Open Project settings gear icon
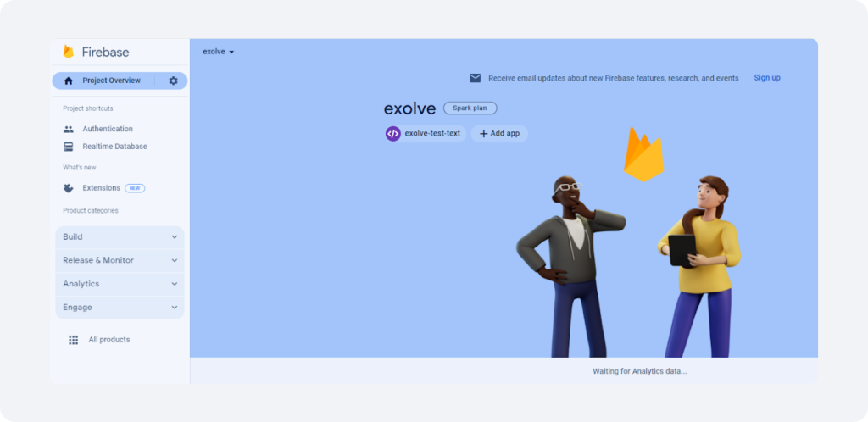The width and height of the screenshot is (868, 422). coord(173,81)
